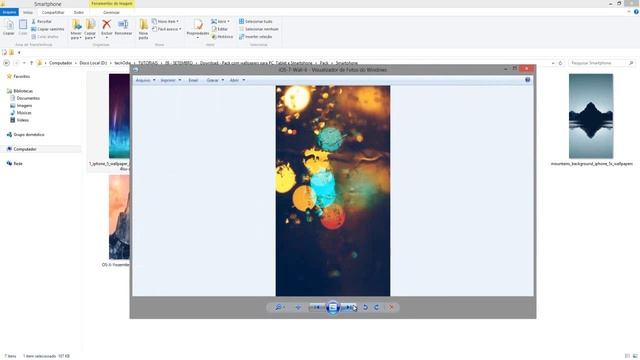Switch Explorer to details view icon
This screenshot has height=360, width=640.
[x=627, y=356]
